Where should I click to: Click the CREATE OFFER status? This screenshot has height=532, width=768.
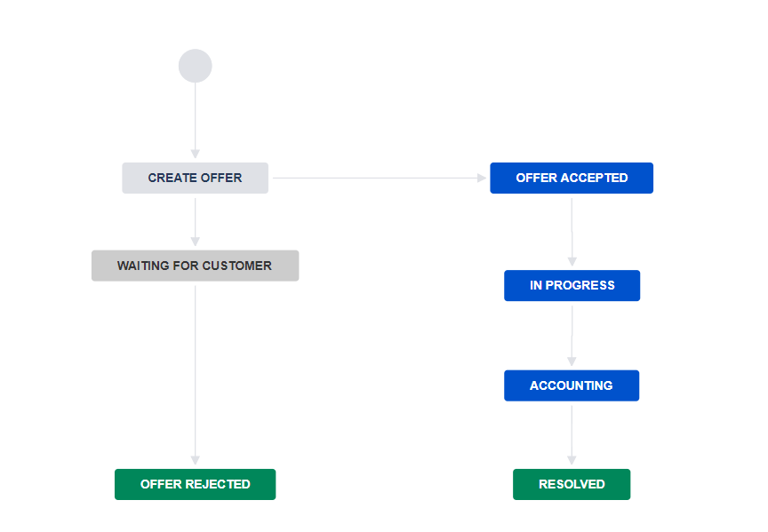tap(195, 178)
